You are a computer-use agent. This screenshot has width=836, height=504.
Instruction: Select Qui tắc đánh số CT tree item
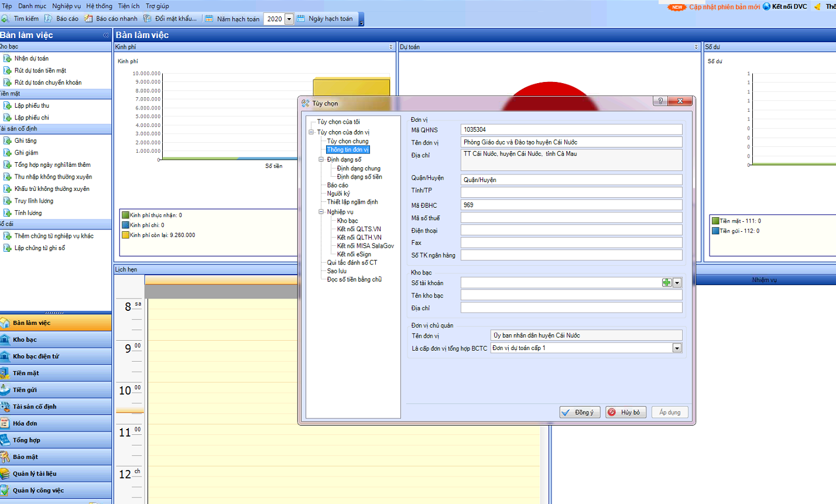(352, 262)
